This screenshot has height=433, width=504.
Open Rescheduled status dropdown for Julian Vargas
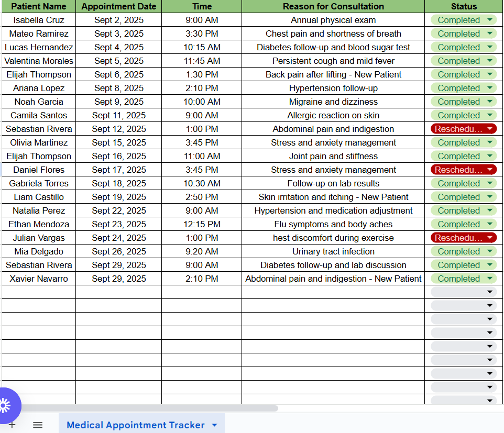coord(490,238)
